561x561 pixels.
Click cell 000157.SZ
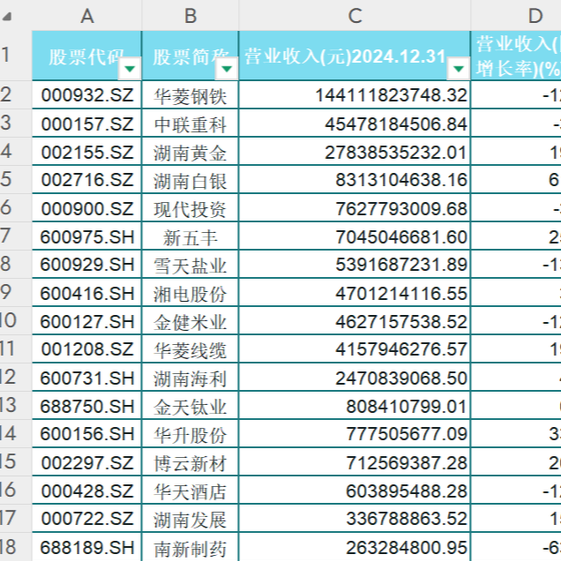coord(87,123)
